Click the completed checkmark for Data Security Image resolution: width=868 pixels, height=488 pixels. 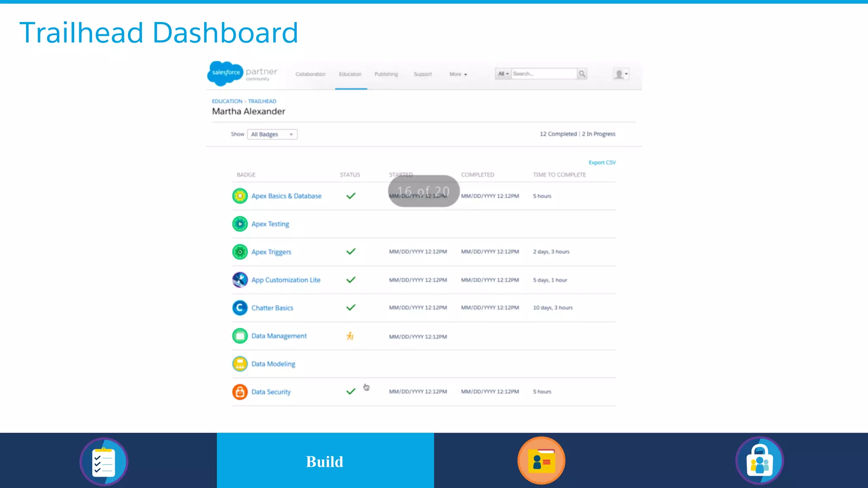coord(351,391)
